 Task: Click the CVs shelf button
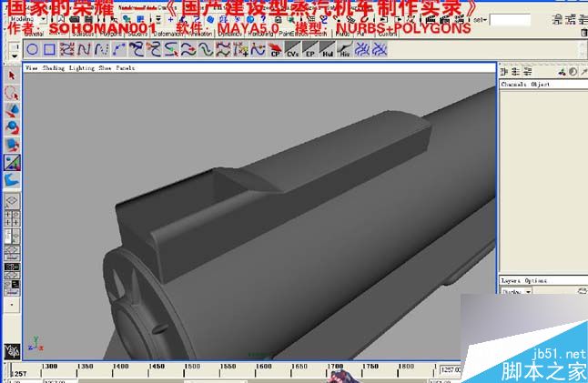coord(292,49)
